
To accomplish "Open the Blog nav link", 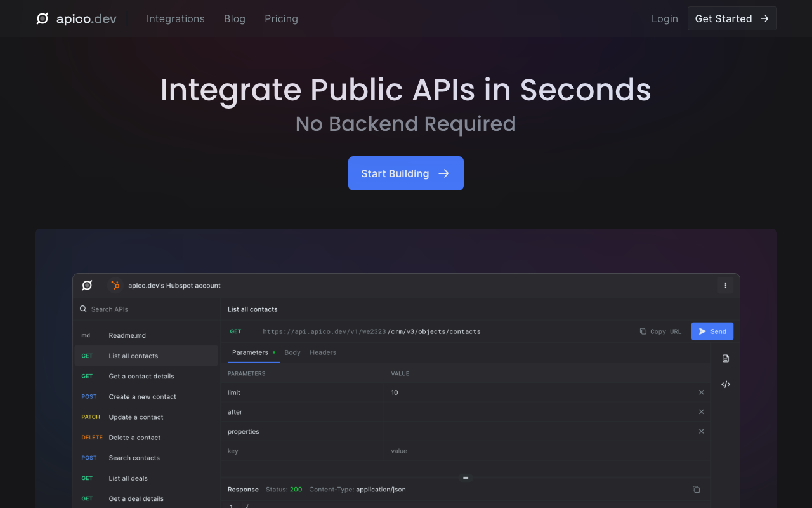I will point(235,18).
